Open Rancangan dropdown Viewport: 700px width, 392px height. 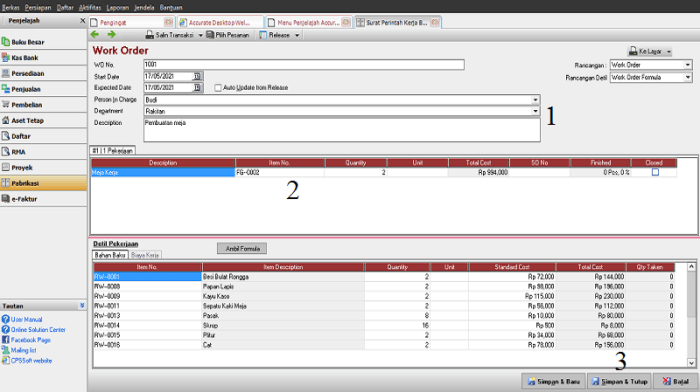tap(688, 65)
